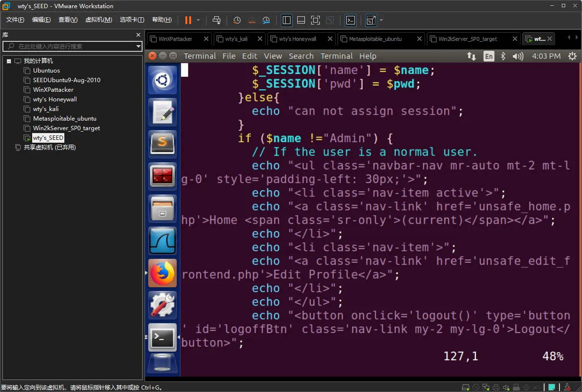Enter full screen mode from the toolbar

tap(315, 20)
